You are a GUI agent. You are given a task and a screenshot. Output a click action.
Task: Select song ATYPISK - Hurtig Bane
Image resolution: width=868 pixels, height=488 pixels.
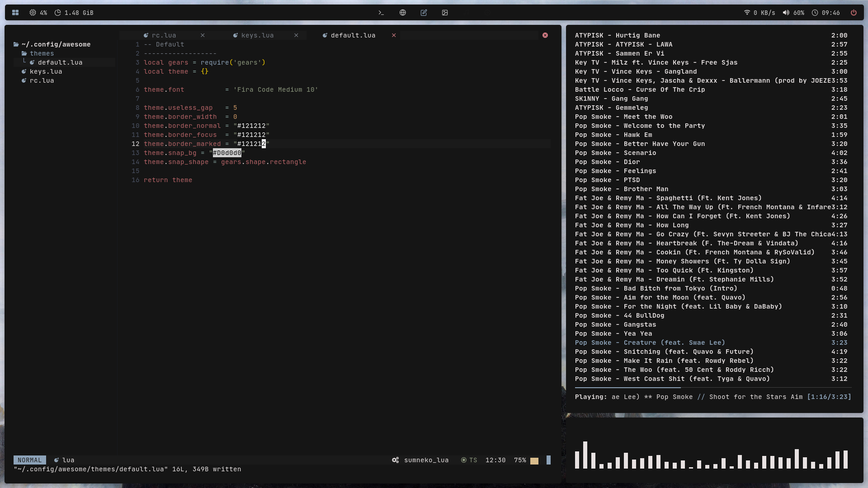tap(711, 35)
